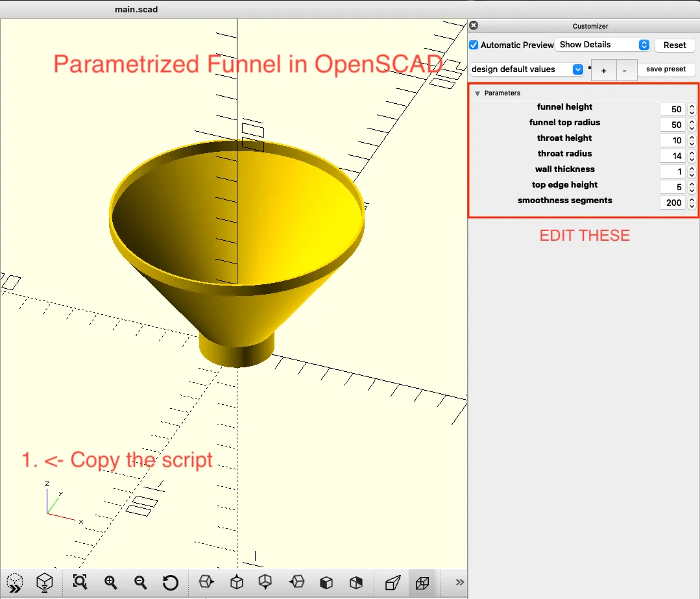
Task: Switch to Front view cube icon
Action: coord(326,583)
